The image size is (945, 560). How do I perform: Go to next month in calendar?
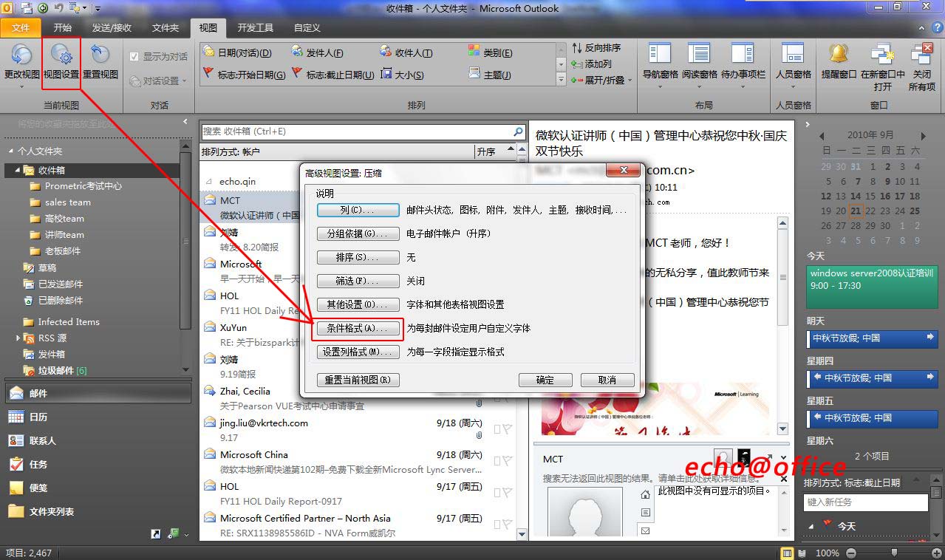click(x=923, y=136)
